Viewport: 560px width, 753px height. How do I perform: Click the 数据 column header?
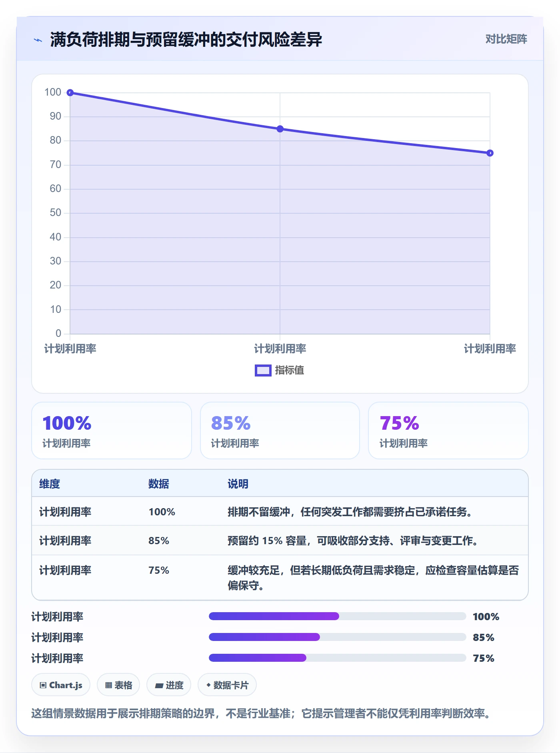tap(159, 484)
